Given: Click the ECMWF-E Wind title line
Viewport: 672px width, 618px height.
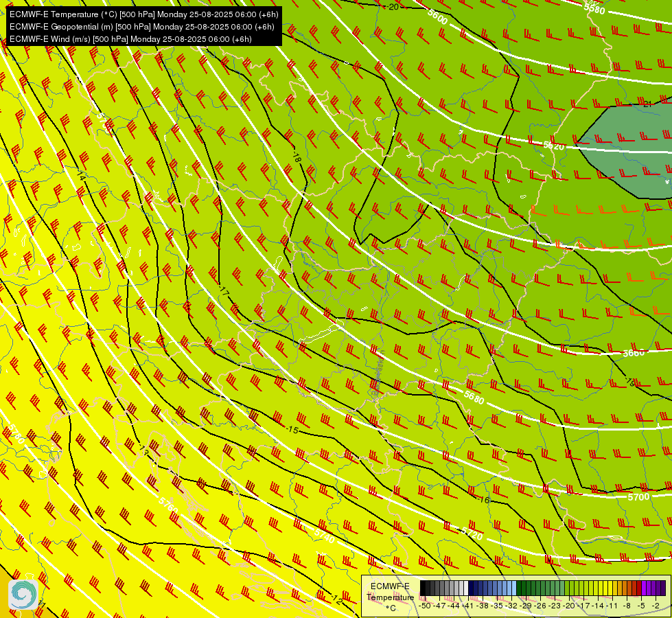Looking at the screenshot, I should pyautogui.click(x=130, y=39).
